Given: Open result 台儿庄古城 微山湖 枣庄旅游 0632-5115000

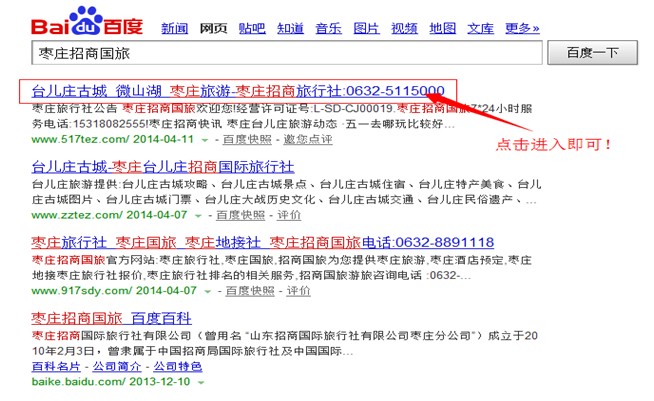Looking at the screenshot, I should point(238,91).
